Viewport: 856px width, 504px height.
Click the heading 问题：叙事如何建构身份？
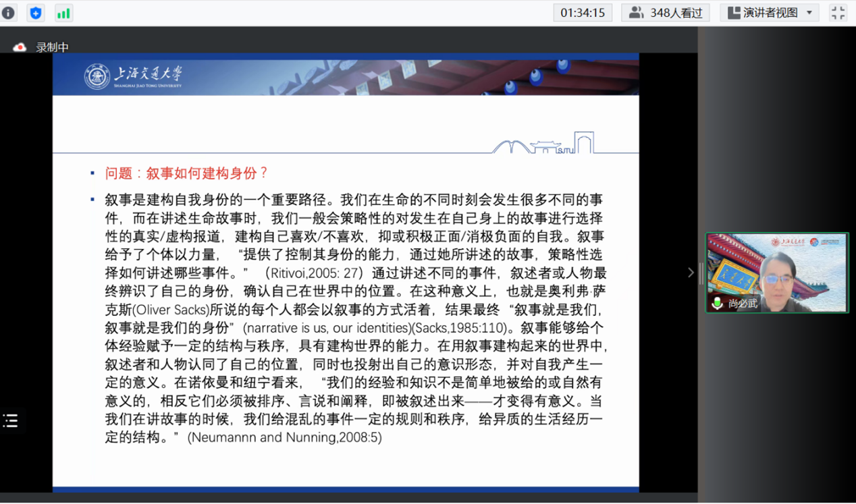point(187,173)
